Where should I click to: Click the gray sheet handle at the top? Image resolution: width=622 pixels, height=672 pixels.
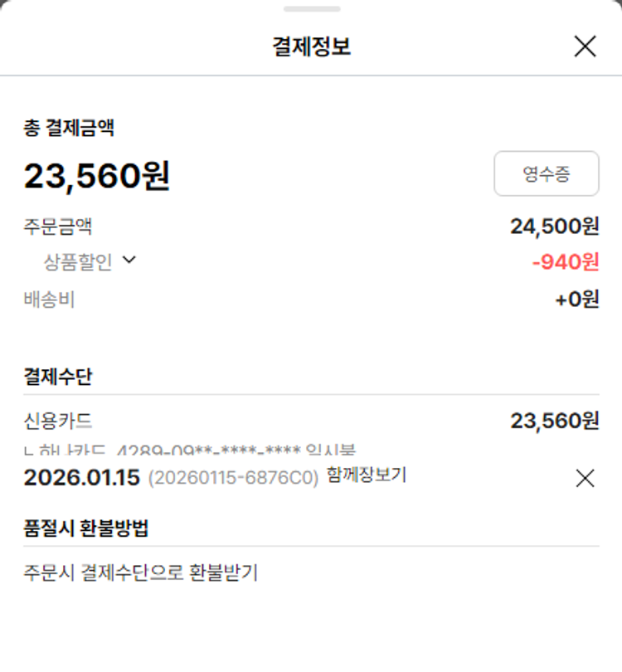click(311, 9)
